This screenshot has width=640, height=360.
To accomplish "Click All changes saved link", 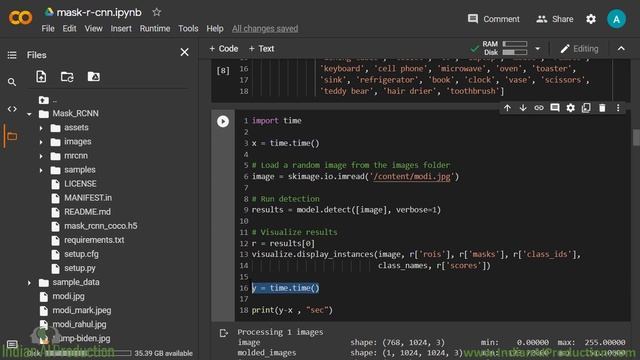I will tap(265, 29).
